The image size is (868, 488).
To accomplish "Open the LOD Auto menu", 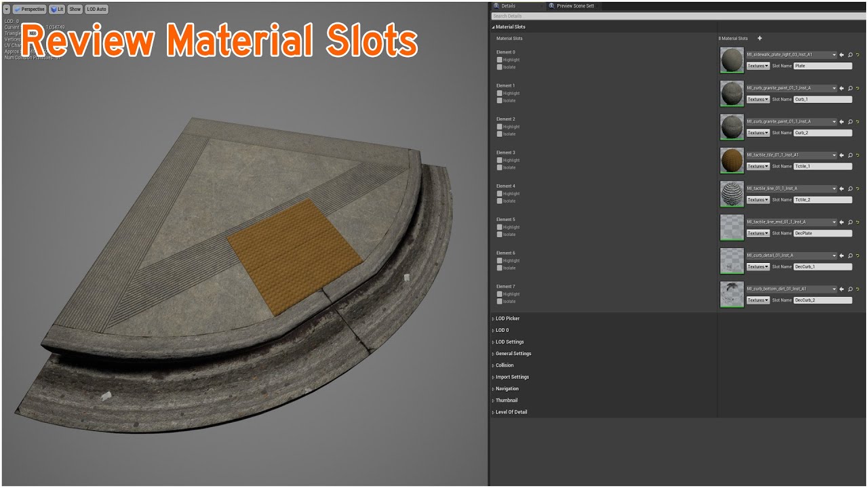I will [96, 9].
